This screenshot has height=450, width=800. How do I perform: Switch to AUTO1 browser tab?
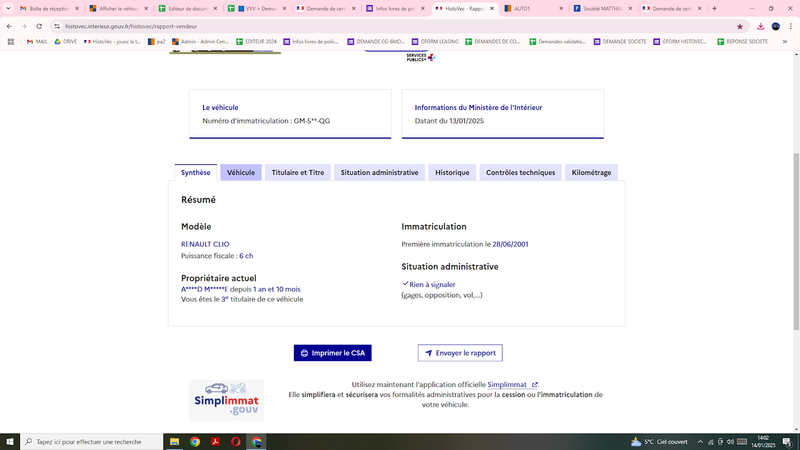[534, 9]
